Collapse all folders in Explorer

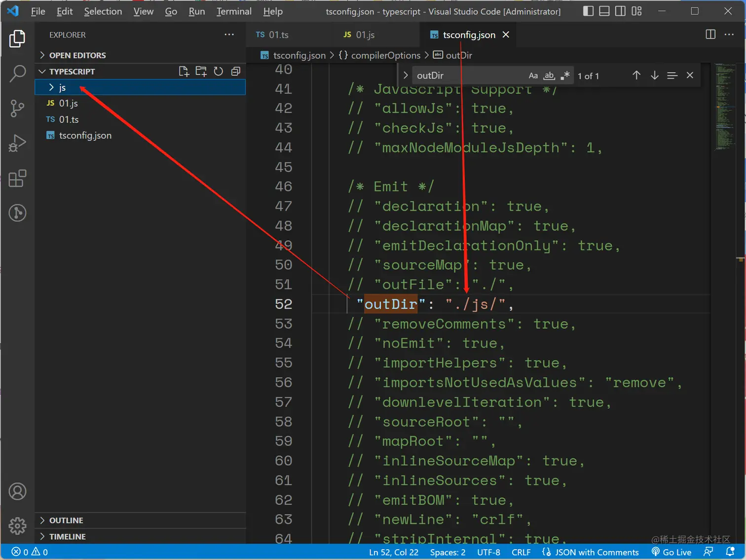click(x=236, y=71)
